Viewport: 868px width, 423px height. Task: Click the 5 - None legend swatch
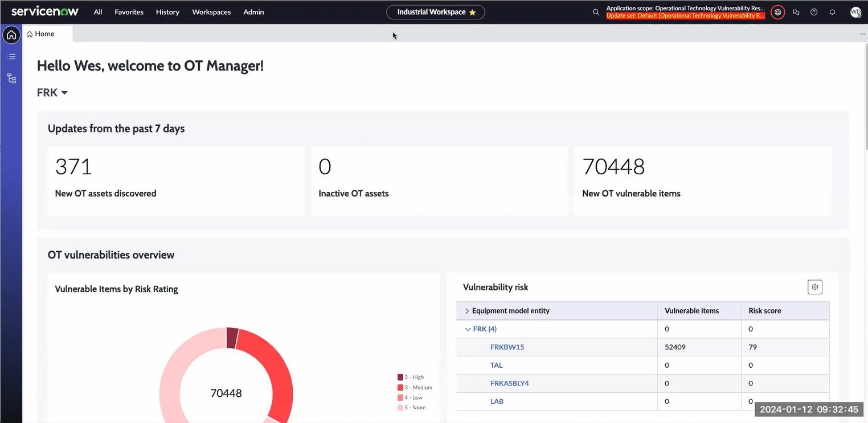click(400, 408)
